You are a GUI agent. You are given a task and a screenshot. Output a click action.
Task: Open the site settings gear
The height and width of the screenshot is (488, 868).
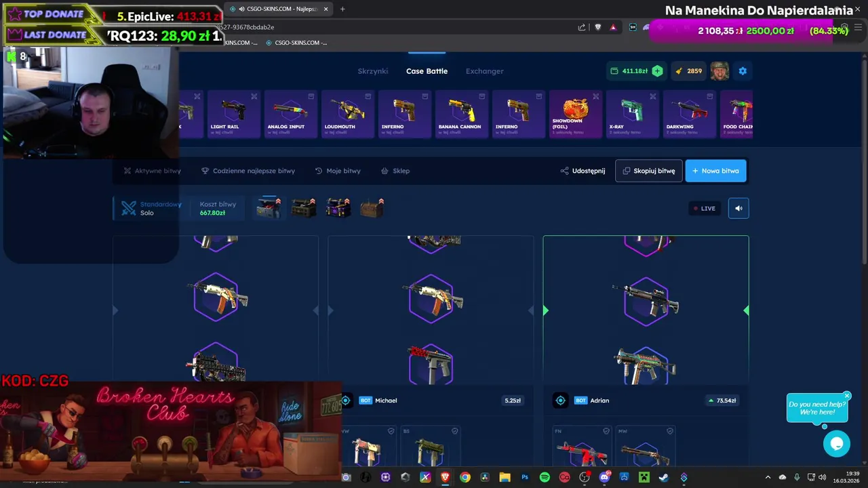(x=743, y=70)
